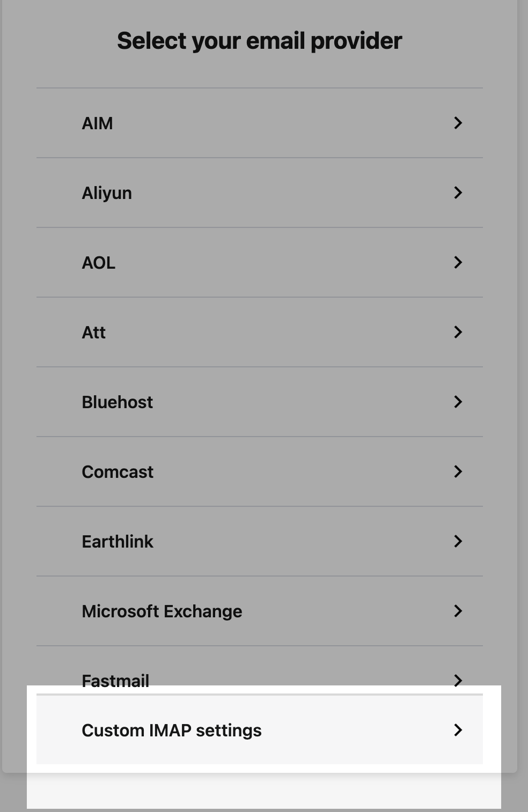Click the chevron arrow beside Att
Viewport: 528px width, 812px height.
point(458,332)
